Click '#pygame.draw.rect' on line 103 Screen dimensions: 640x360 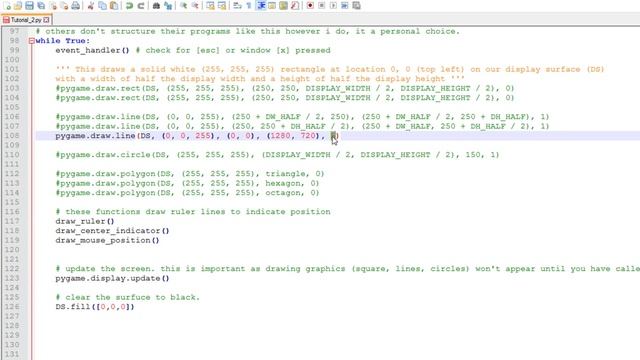[98, 88]
